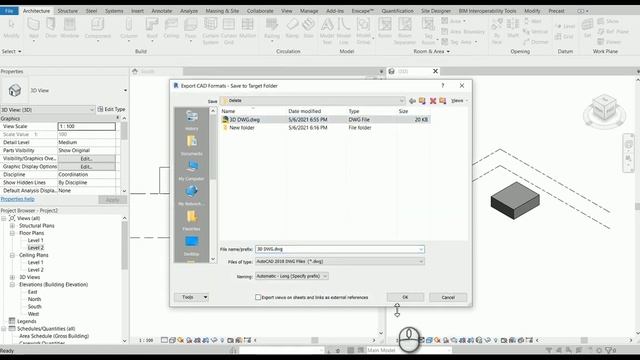Click the red Delete icon in dialog toolbar

[x=433, y=100]
